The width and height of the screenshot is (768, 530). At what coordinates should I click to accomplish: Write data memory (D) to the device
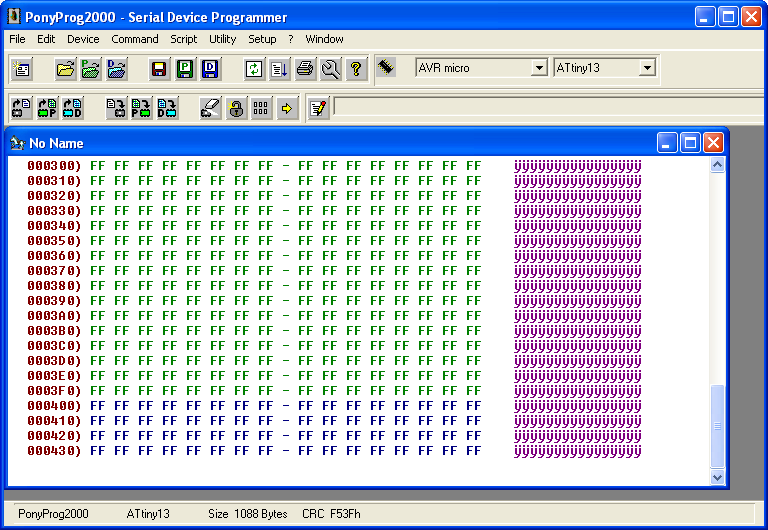[167, 108]
